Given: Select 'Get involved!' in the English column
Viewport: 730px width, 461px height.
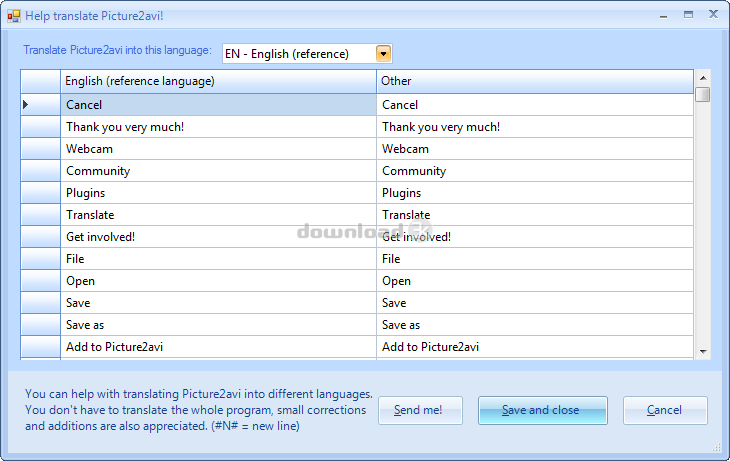Looking at the screenshot, I should click(x=218, y=237).
